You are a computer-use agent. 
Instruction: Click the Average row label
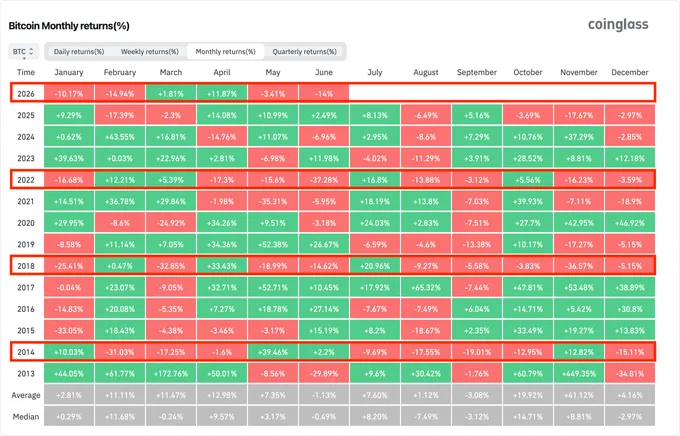point(26,395)
